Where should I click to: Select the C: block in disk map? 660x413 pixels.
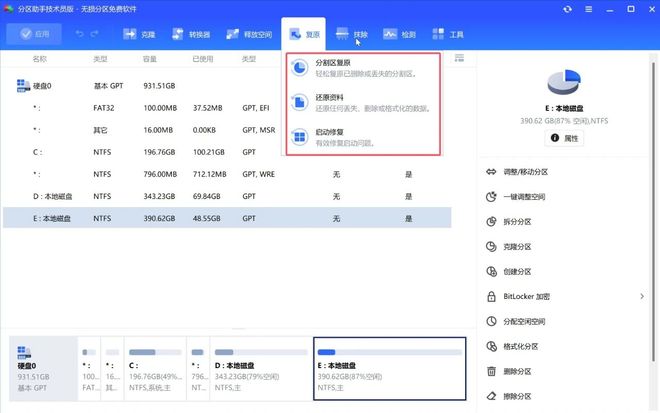tap(155, 368)
